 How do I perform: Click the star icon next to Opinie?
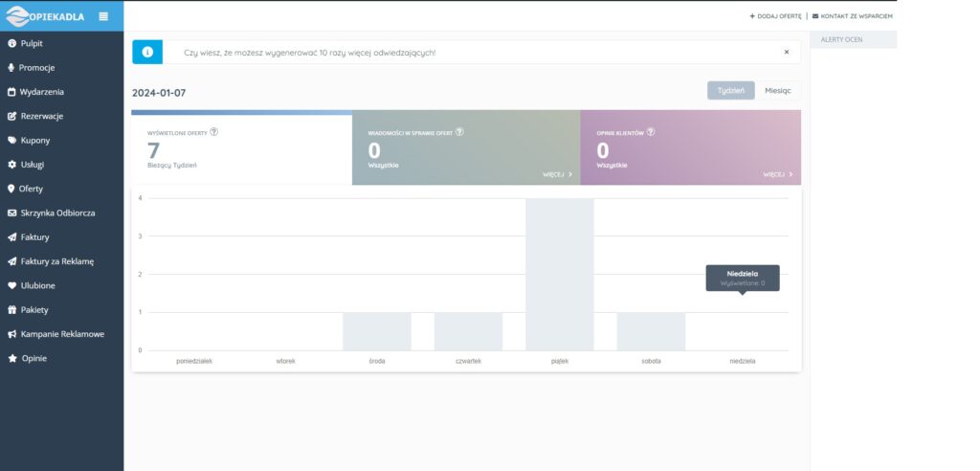click(x=11, y=358)
